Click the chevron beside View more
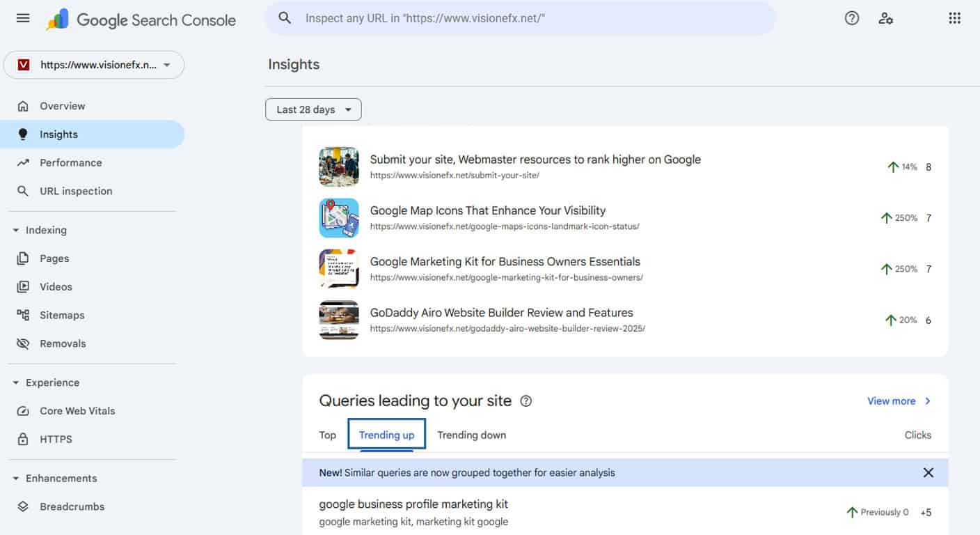This screenshot has width=980, height=535. 928,401
